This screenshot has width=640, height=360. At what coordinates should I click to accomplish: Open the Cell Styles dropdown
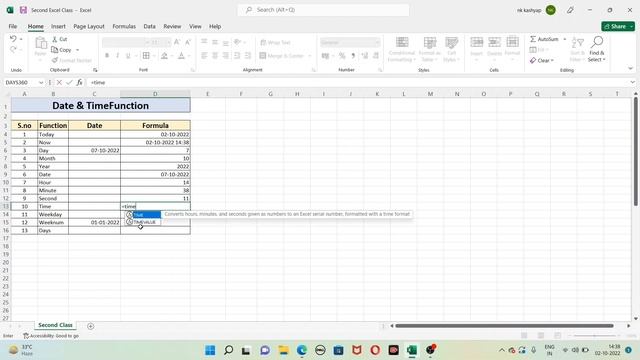coord(451,49)
